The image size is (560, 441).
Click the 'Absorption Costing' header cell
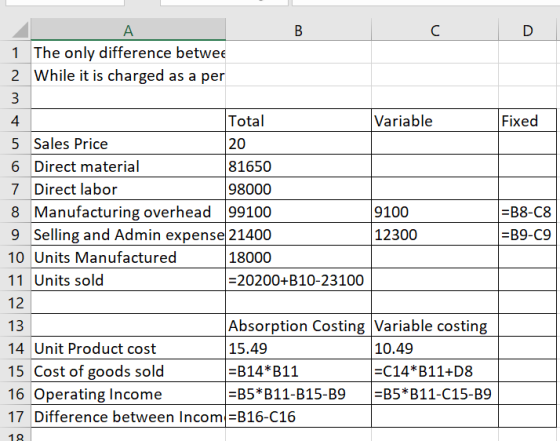pos(298,326)
